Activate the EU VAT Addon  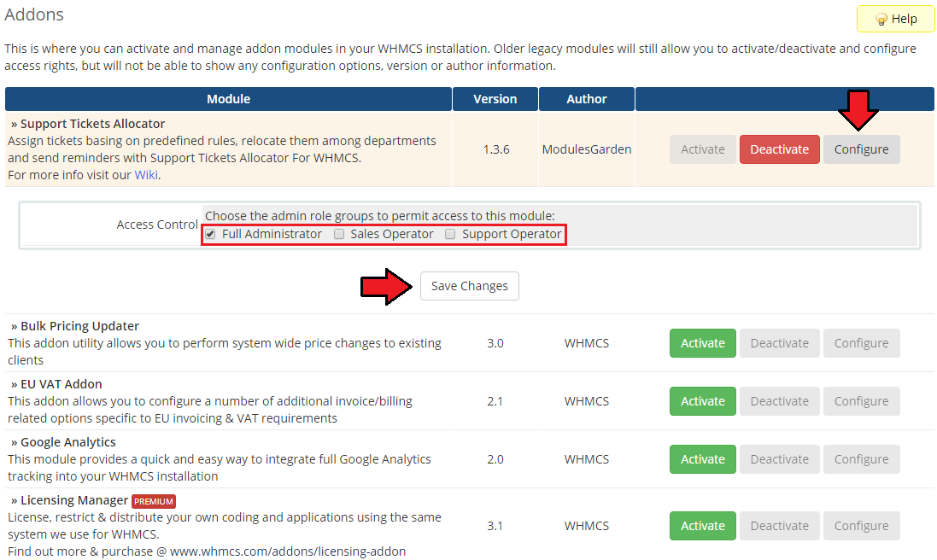point(703,401)
